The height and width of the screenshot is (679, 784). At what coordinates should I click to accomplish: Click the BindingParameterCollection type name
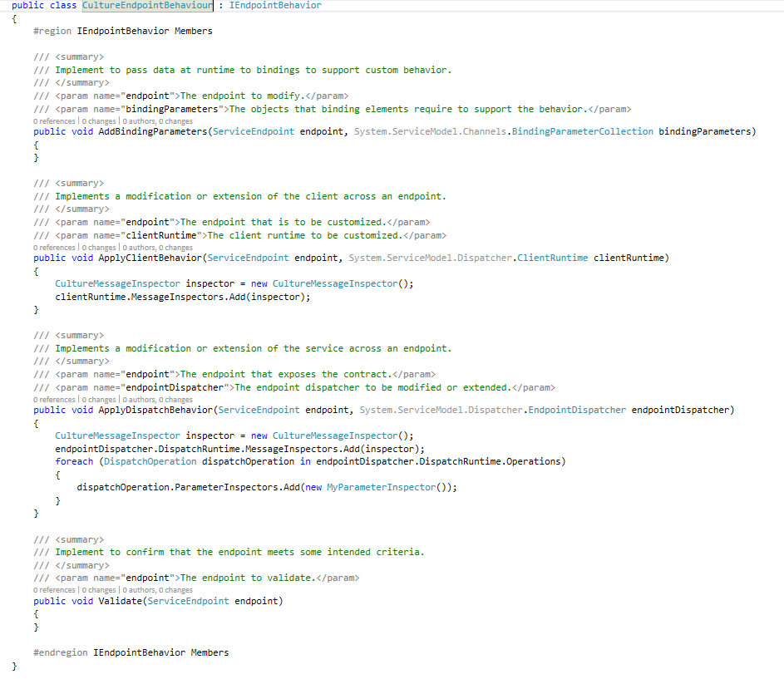pyautogui.click(x=583, y=131)
